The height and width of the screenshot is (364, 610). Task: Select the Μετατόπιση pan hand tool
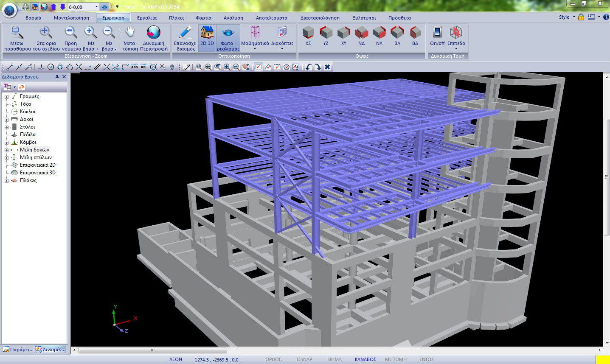(130, 33)
